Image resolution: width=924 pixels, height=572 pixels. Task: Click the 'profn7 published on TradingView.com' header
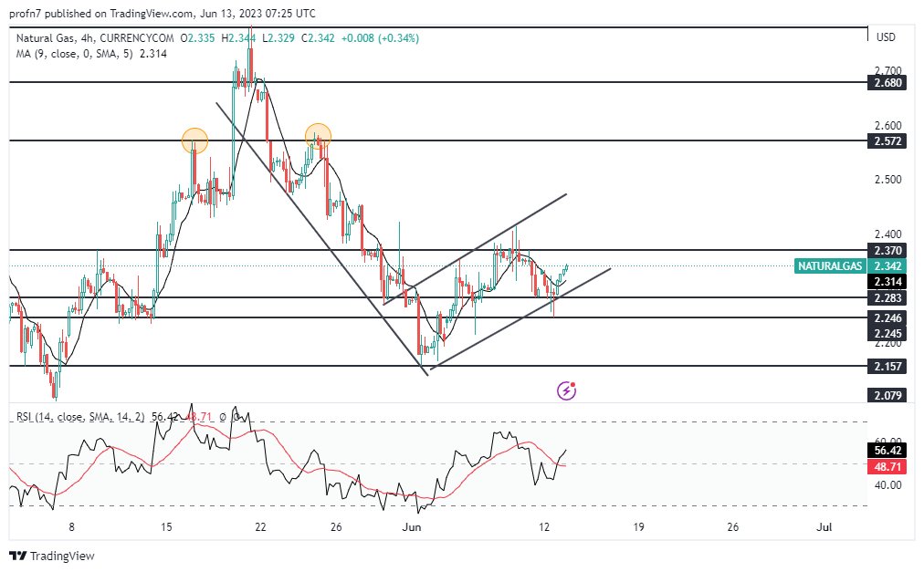tap(100, 13)
